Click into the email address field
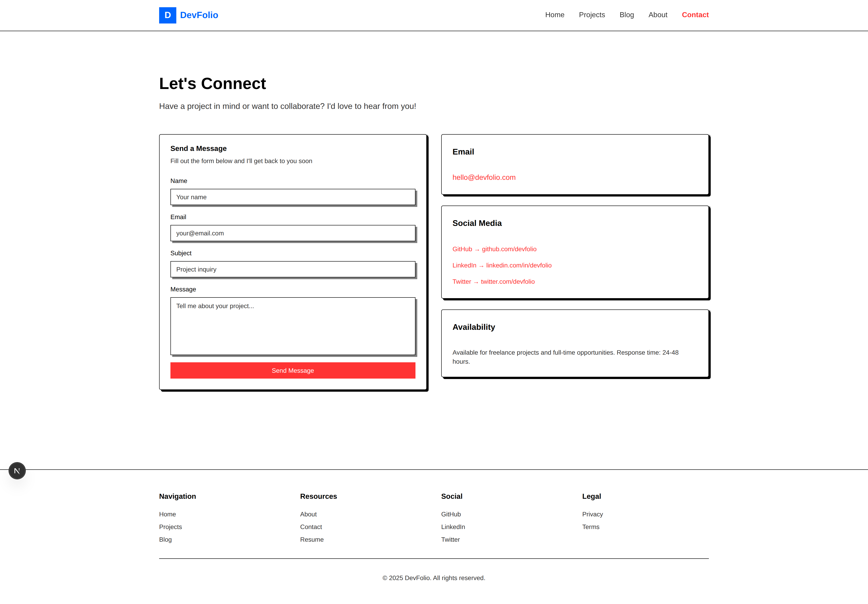 [292, 233]
